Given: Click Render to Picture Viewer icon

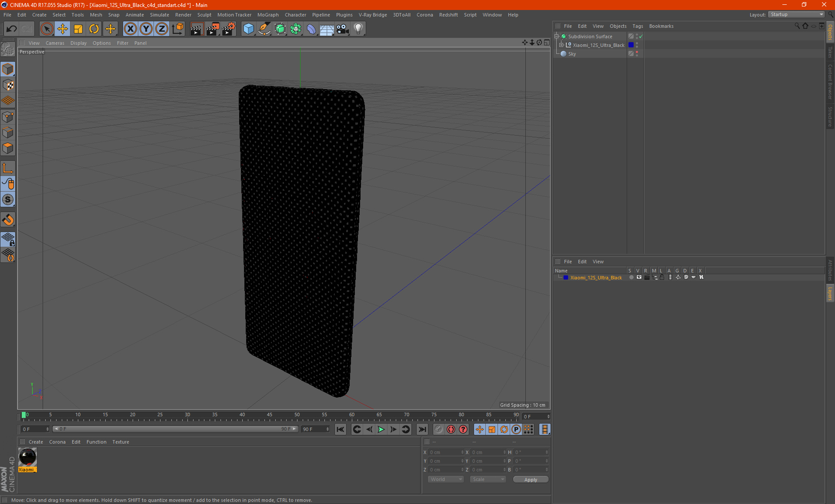Looking at the screenshot, I should (213, 29).
